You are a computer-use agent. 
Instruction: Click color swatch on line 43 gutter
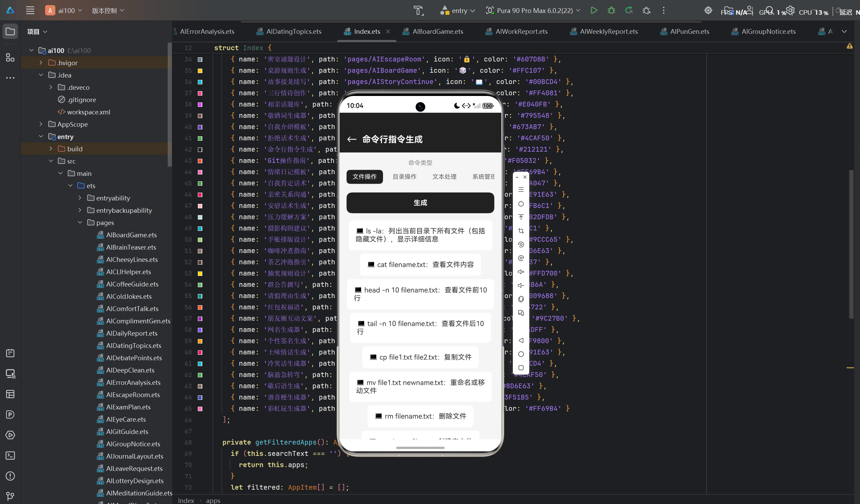click(x=200, y=161)
